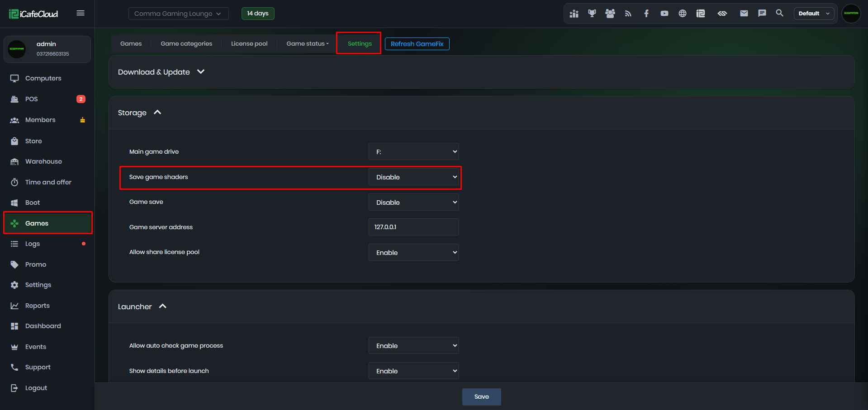
Task: Open the Allow share license pool dropdown
Action: (x=413, y=253)
